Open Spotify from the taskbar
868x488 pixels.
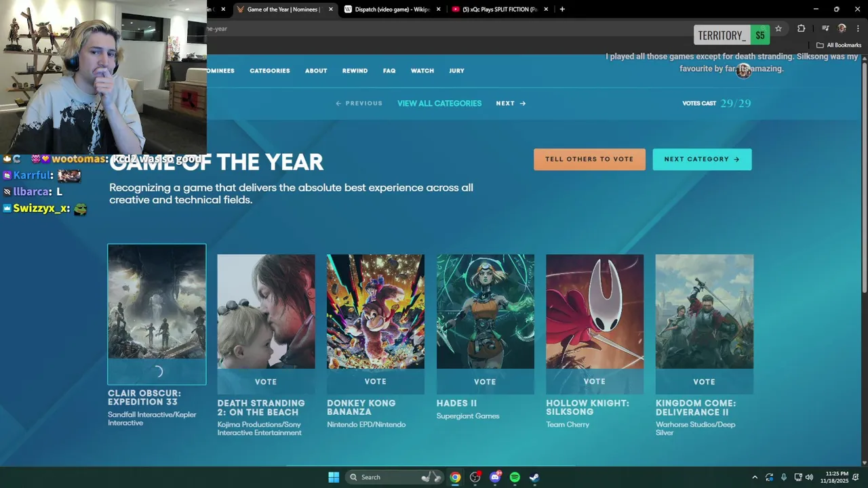(x=515, y=477)
